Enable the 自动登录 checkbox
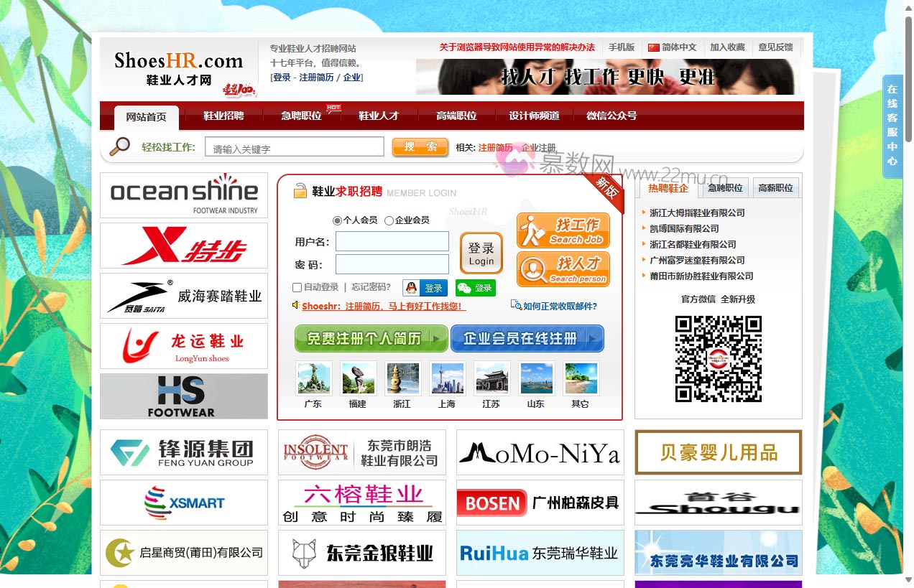 (297, 287)
